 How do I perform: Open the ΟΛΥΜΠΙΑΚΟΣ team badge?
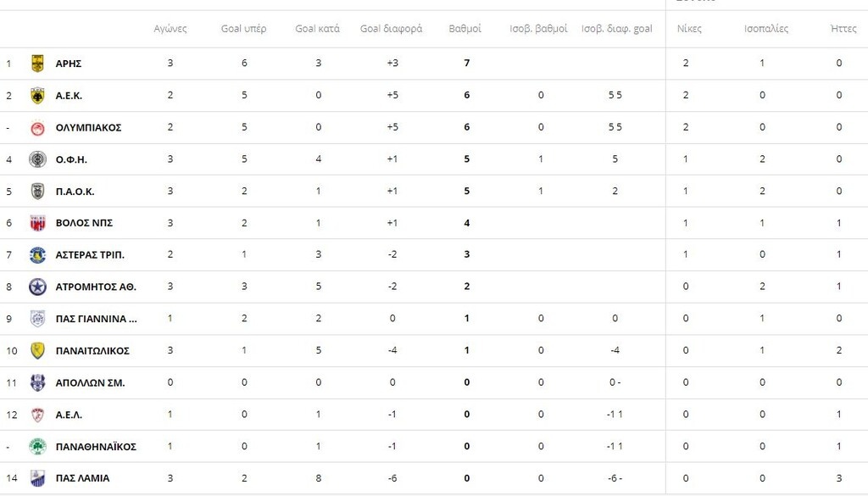click(37, 128)
